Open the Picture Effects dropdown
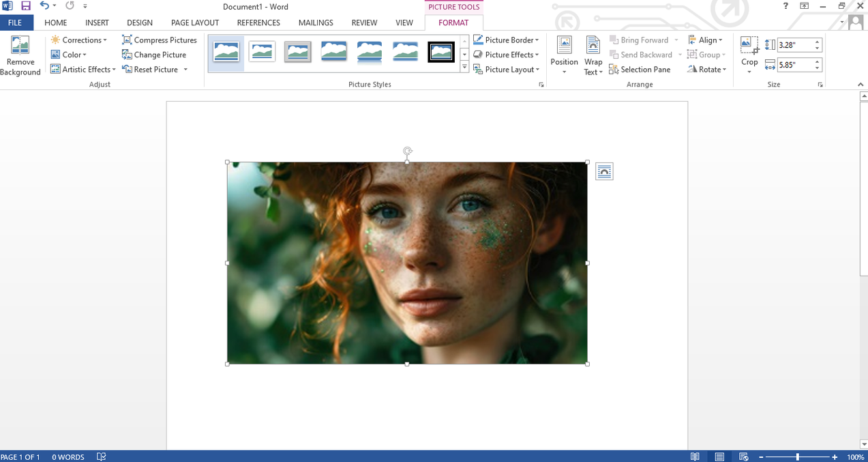 [x=506, y=55]
